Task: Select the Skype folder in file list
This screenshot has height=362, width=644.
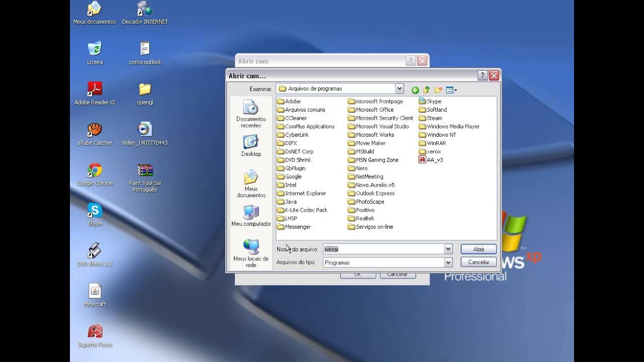Action: pyautogui.click(x=430, y=101)
